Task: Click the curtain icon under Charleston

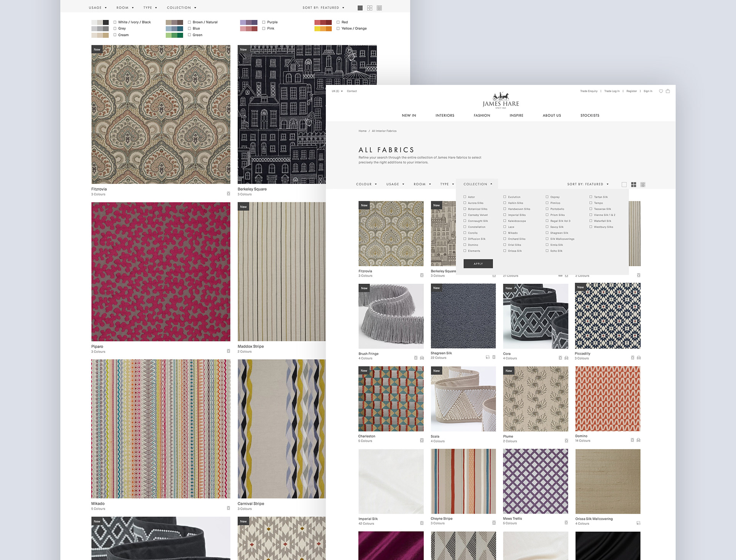Action: pos(422,440)
